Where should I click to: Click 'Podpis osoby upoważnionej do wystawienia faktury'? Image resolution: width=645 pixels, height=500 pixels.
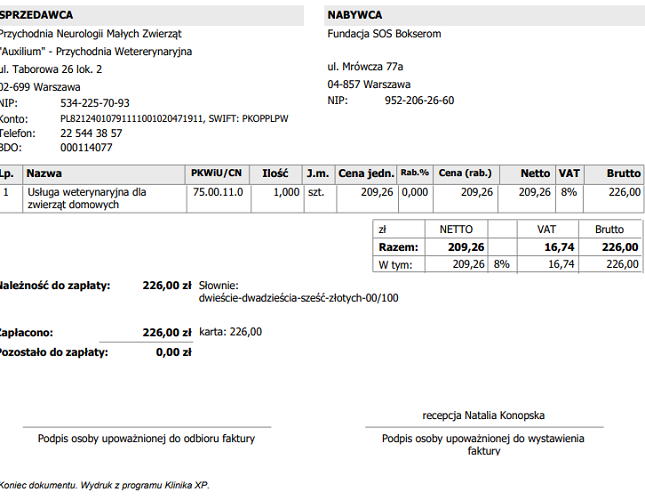point(483,445)
